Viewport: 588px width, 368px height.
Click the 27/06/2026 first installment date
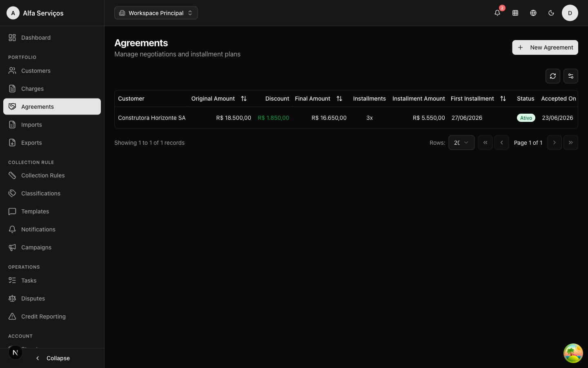tap(467, 118)
